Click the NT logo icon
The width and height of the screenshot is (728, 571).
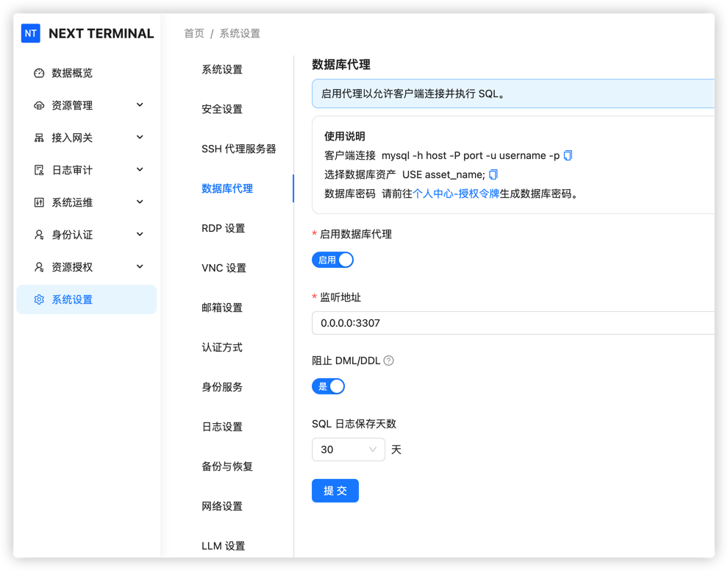31,33
